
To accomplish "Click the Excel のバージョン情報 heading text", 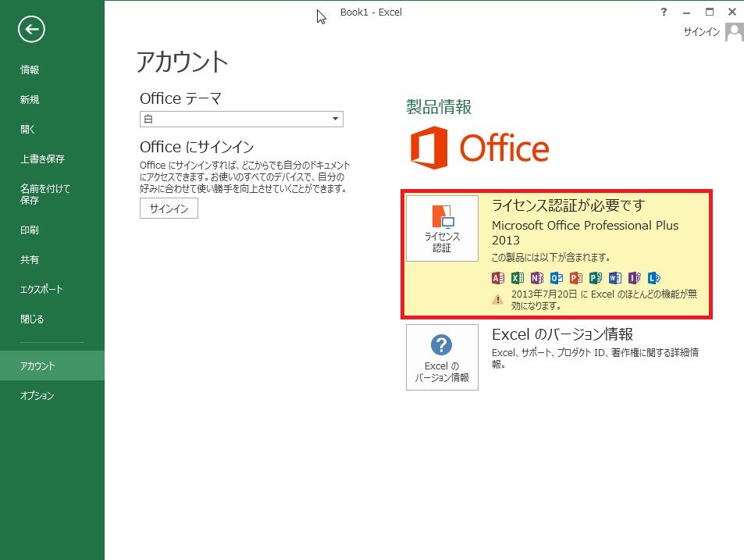I will coord(562,334).
